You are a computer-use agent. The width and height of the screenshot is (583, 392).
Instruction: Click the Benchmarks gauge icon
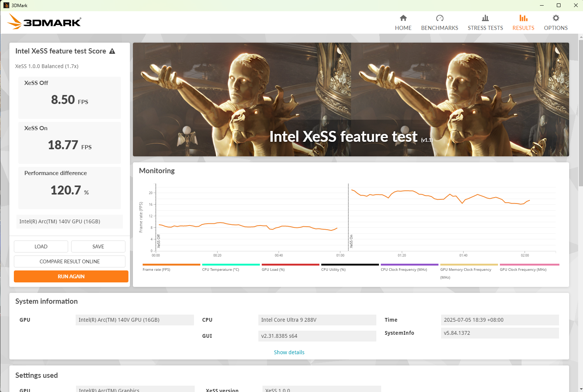440,18
